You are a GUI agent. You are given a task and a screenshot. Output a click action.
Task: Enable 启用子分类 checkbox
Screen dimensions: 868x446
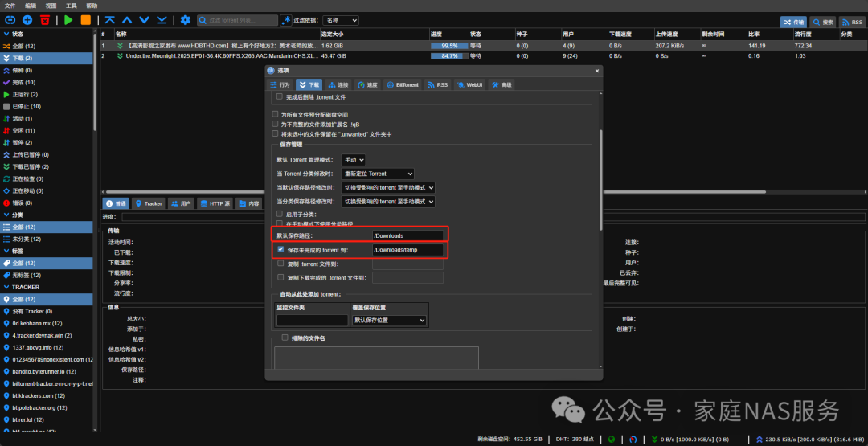pyautogui.click(x=280, y=214)
